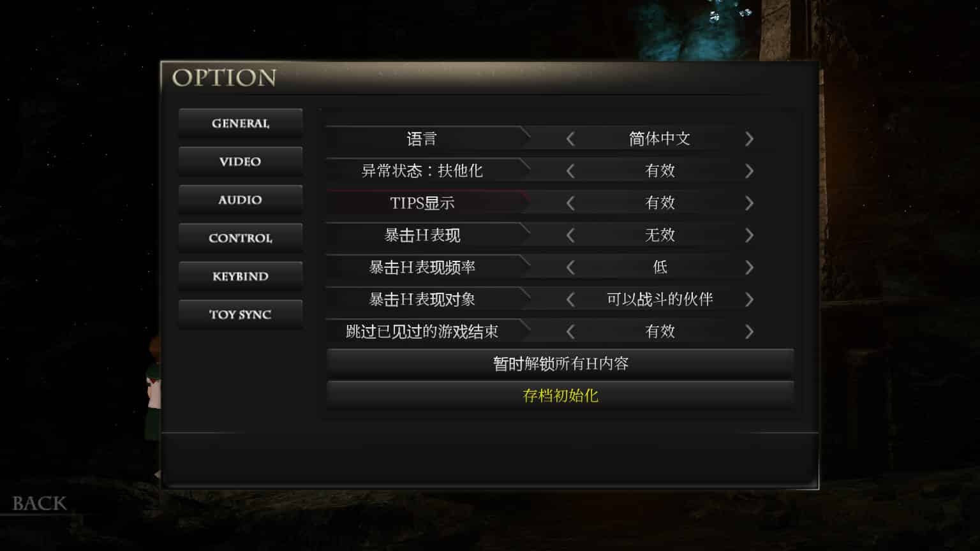This screenshot has height=551, width=980.
Task: Click the left arrow to lower 暴击H表现频率
Action: [570, 267]
